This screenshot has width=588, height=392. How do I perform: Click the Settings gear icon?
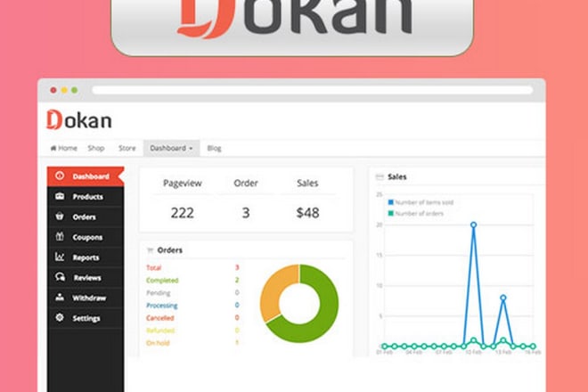coord(60,318)
